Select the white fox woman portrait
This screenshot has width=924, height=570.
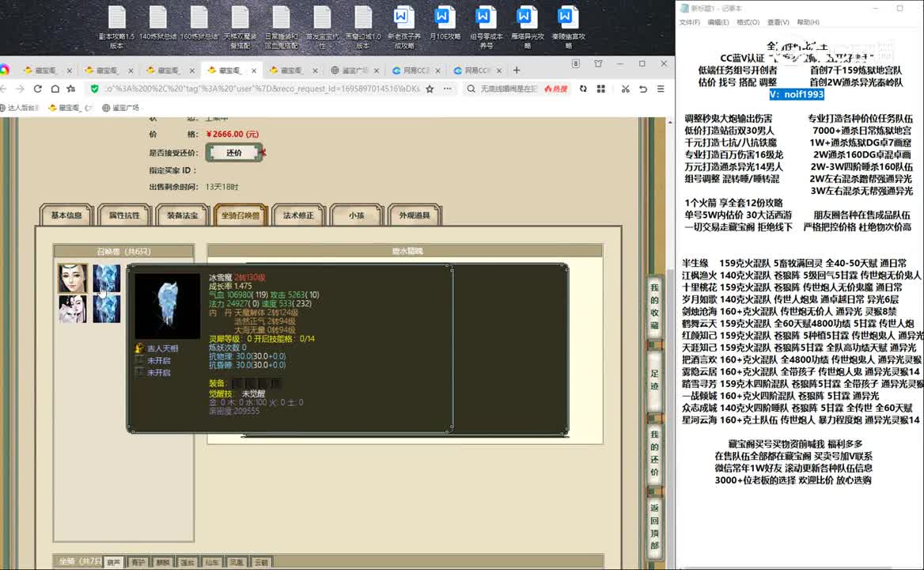click(73, 308)
